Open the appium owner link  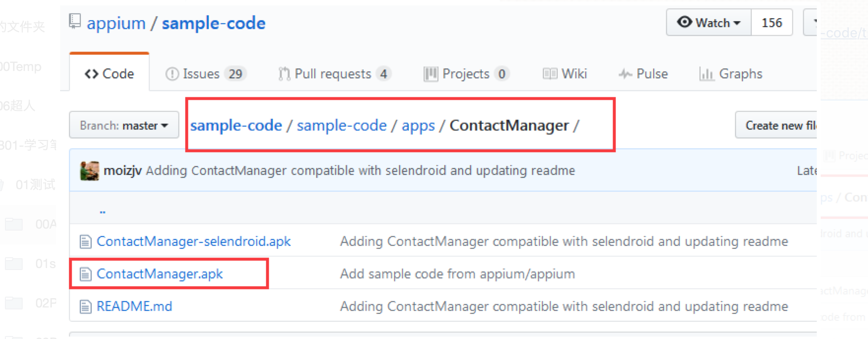click(x=116, y=23)
